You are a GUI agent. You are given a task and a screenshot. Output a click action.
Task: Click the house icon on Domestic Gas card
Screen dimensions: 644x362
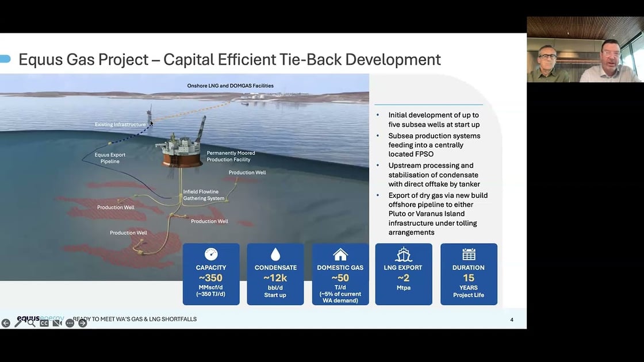click(x=340, y=255)
